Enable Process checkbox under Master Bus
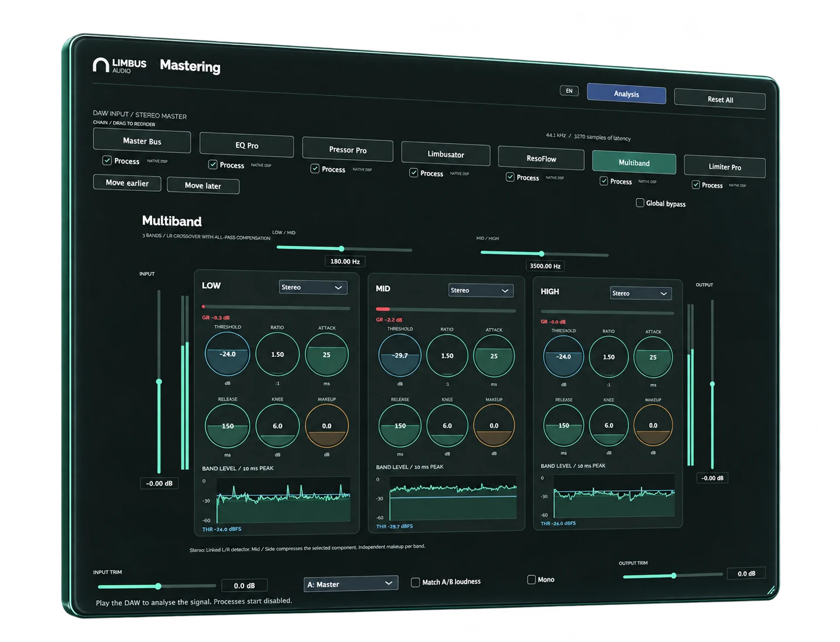This screenshot has height=642, width=840. (x=107, y=160)
